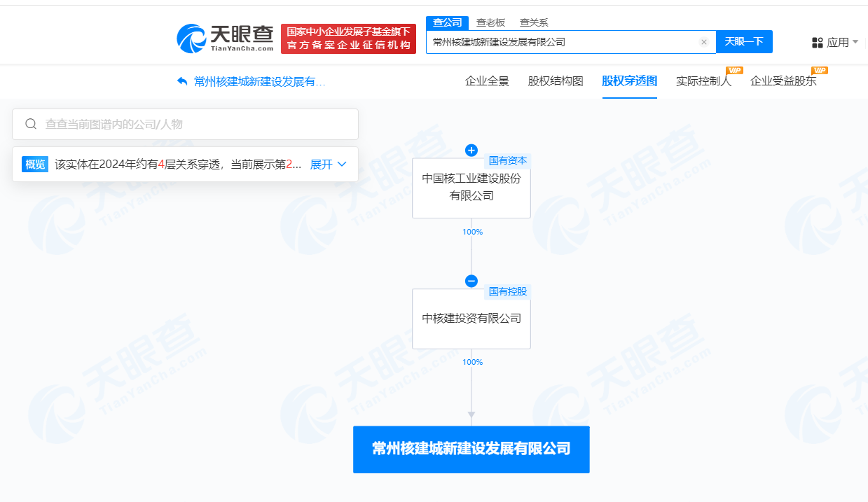Viewport: 868px width, 502px height.
Task: Click the 100% label below 中核建投资
Action: click(472, 362)
